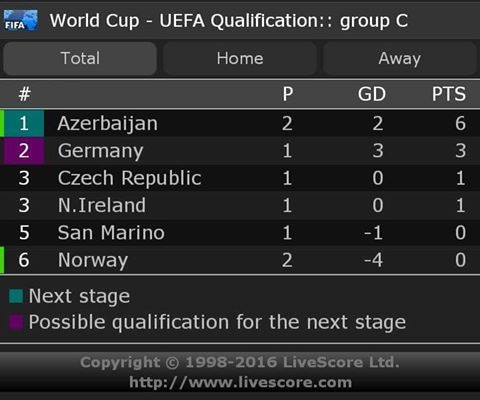Switch to the Home standings tab
The width and height of the screenshot is (480, 400).
click(x=240, y=58)
